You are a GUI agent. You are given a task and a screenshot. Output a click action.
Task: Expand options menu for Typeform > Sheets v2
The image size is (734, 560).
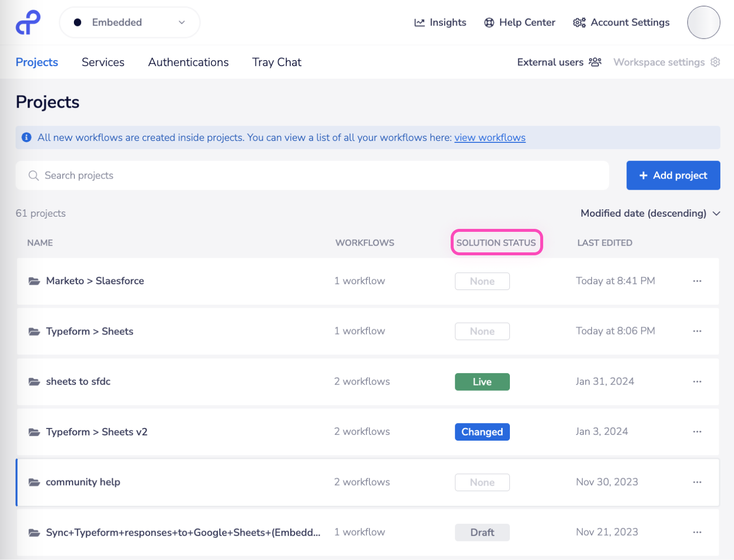pos(697,431)
